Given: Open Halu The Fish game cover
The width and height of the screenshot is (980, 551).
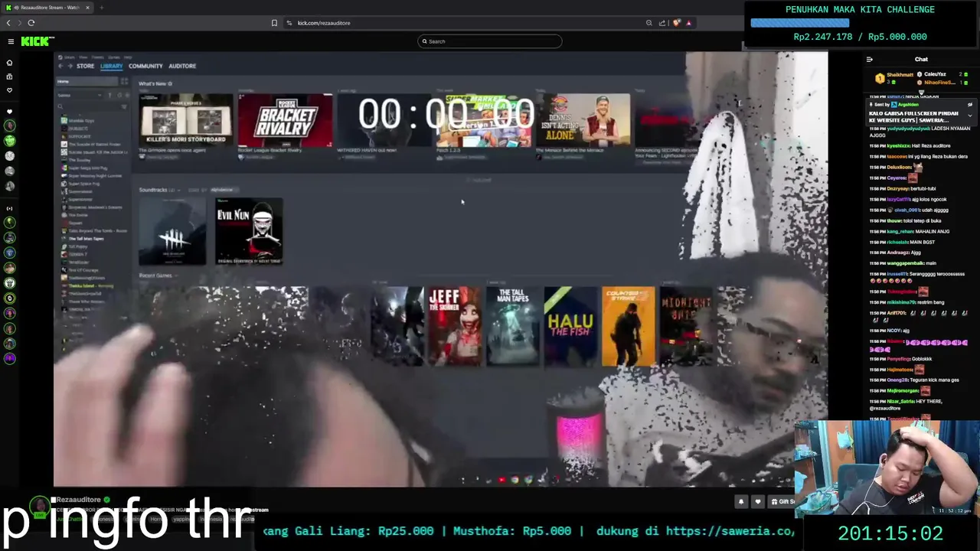Looking at the screenshot, I should click(570, 326).
